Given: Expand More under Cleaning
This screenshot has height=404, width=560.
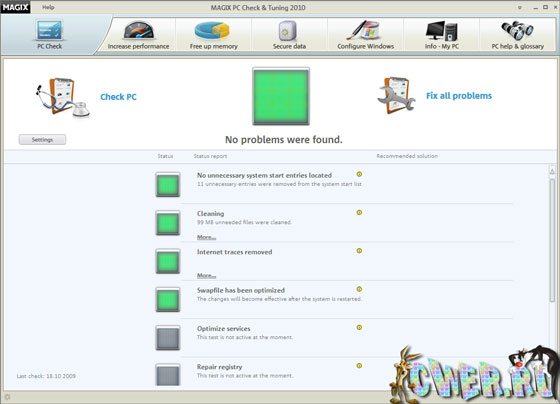Looking at the screenshot, I should tap(206, 237).
